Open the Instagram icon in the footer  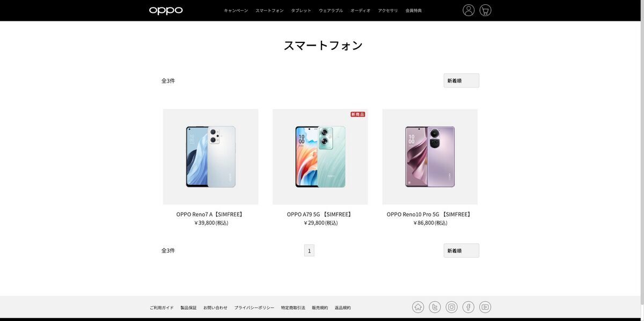(452, 307)
